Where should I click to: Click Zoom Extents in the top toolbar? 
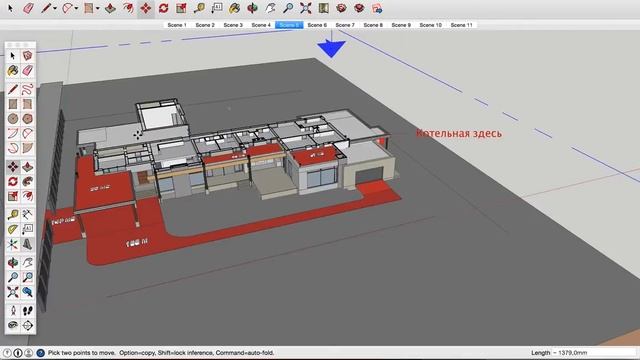pos(306,8)
